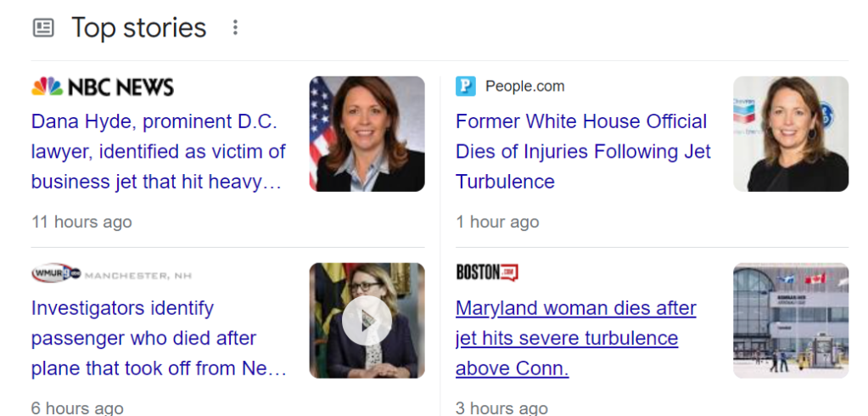
Task: Open the Maryland woman dies headline
Action: pos(575,339)
